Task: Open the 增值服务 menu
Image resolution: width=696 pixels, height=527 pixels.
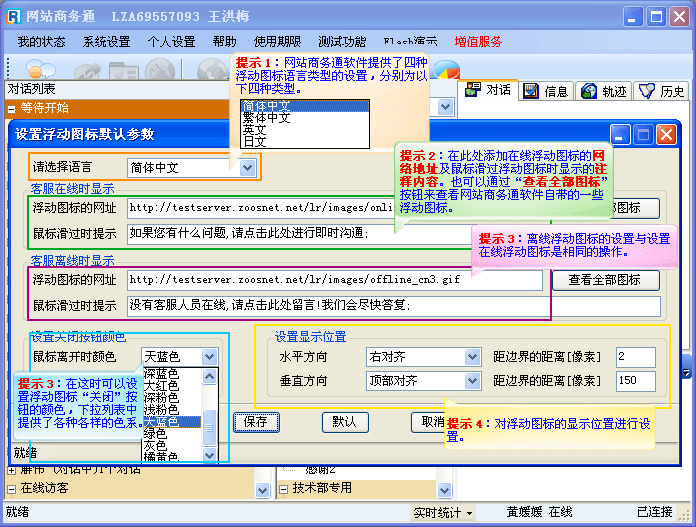Action: (x=478, y=42)
